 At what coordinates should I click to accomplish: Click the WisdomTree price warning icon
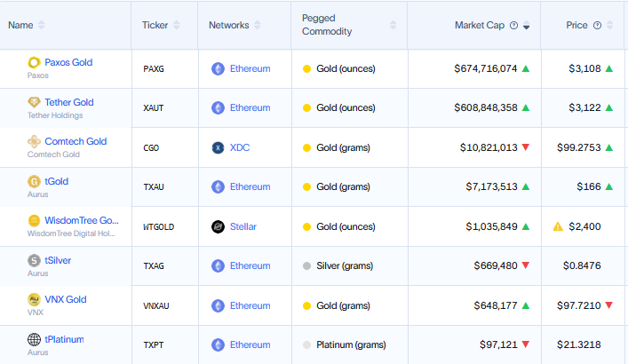click(x=558, y=226)
